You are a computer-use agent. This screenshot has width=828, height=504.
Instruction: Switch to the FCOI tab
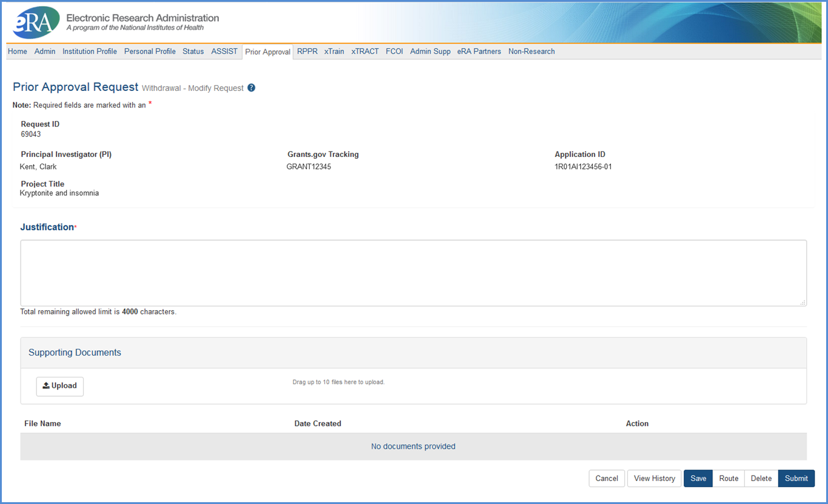pos(395,51)
